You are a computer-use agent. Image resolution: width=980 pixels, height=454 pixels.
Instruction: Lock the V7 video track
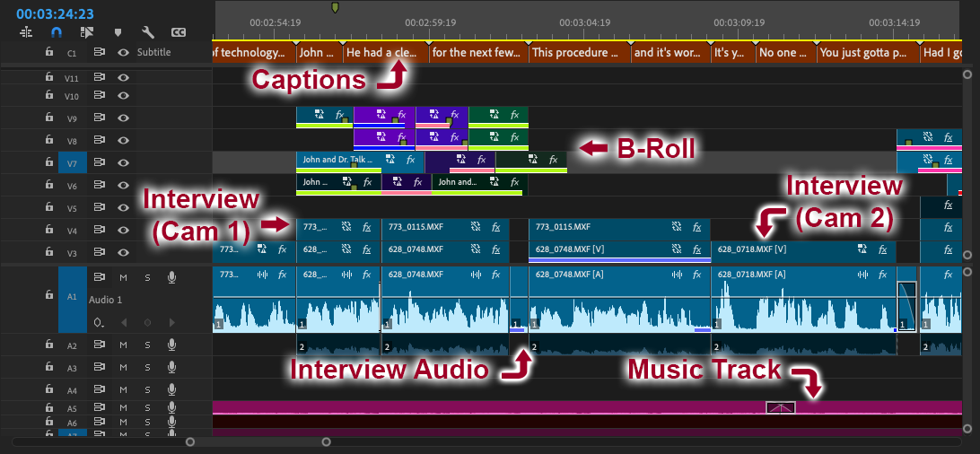click(x=48, y=162)
